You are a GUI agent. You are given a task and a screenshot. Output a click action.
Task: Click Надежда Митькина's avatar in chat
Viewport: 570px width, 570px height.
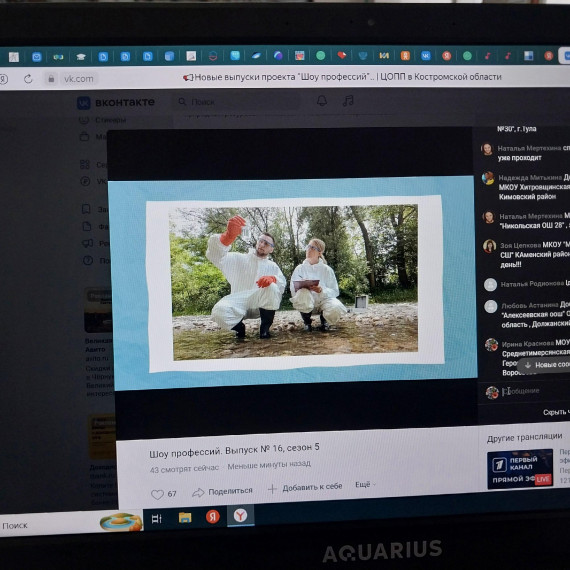point(488,178)
